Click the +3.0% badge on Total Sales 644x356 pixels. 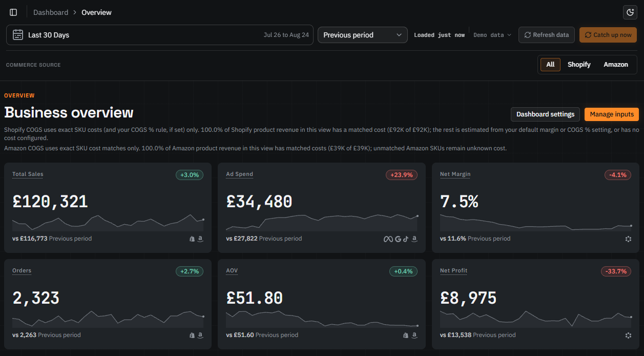click(x=190, y=175)
